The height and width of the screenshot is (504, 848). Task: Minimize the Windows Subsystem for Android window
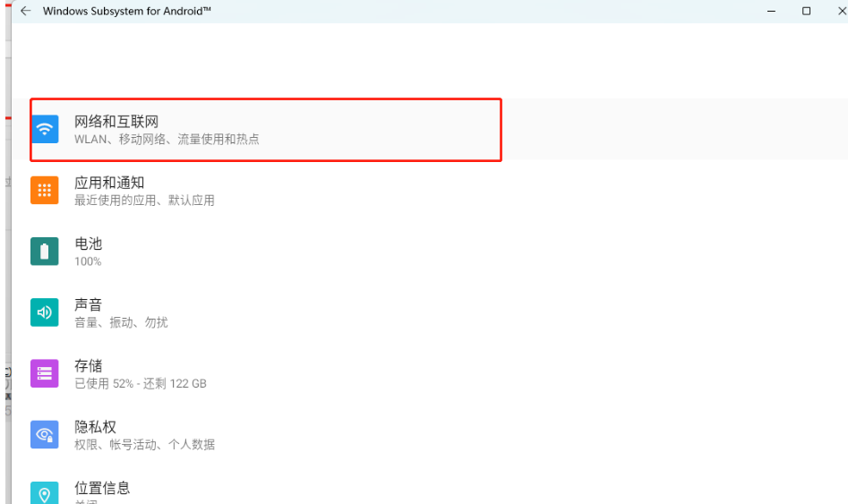(772, 12)
